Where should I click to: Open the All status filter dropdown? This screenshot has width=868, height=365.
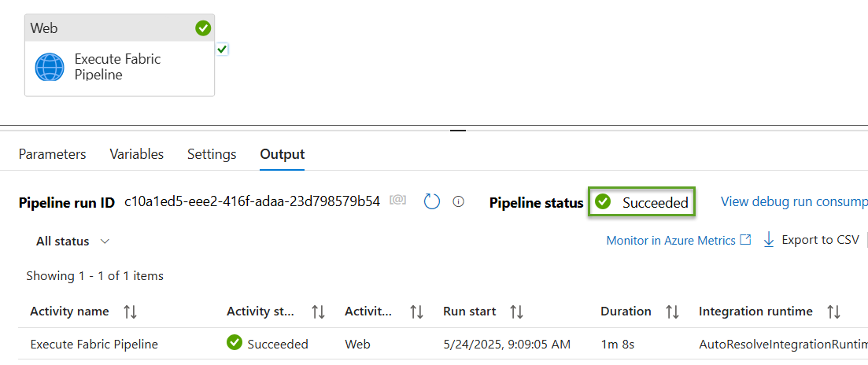pos(72,241)
